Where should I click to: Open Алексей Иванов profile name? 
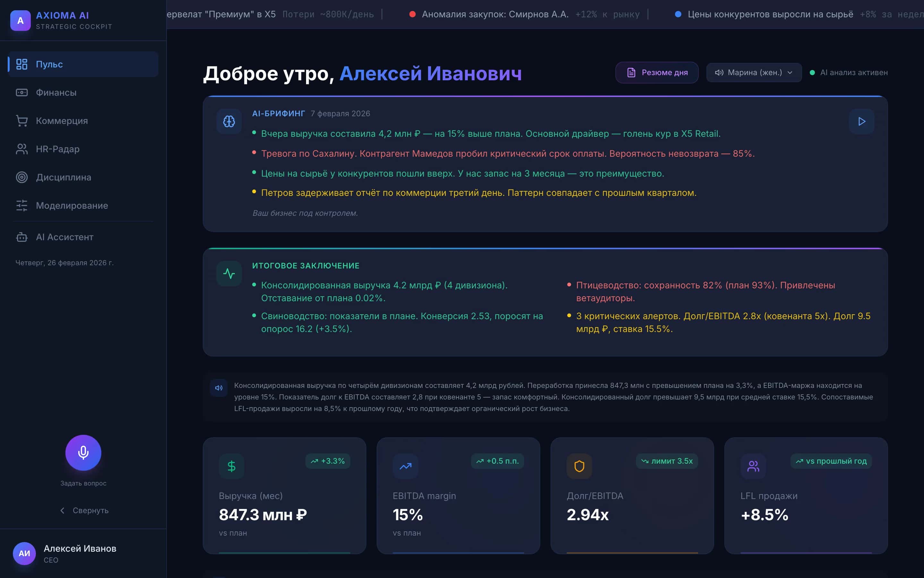click(x=80, y=548)
